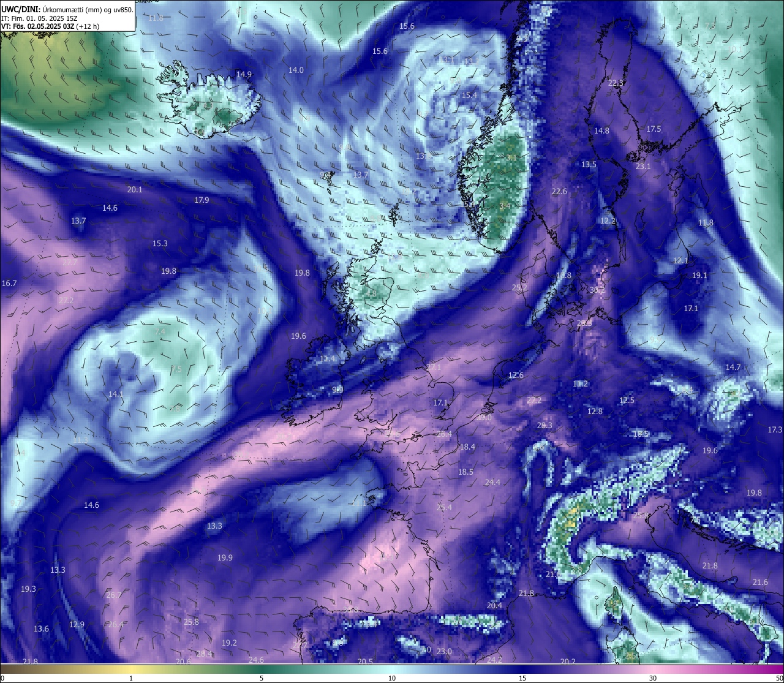Click the 13.6 map value
Viewport: 784px width, 683px height.
click(x=41, y=629)
